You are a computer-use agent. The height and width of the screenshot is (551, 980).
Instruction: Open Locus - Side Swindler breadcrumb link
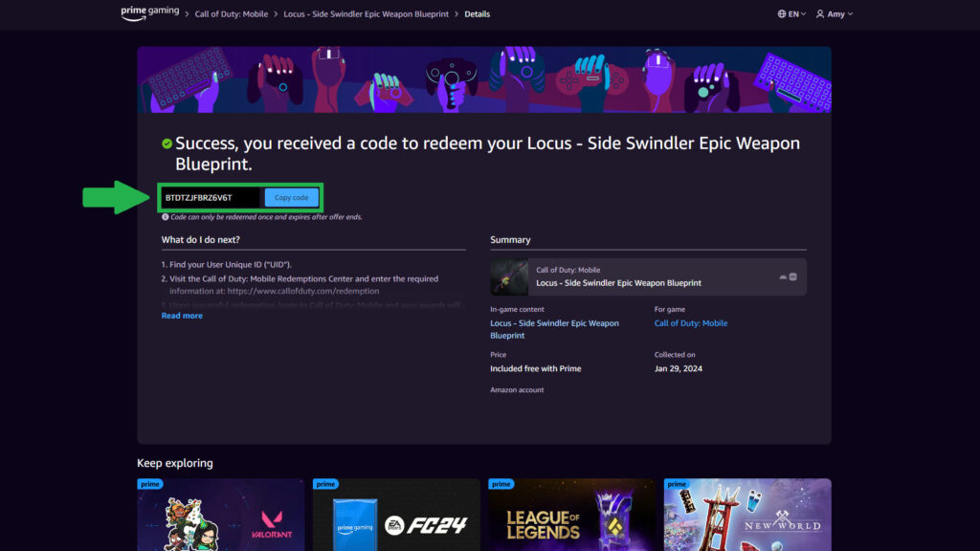point(367,14)
